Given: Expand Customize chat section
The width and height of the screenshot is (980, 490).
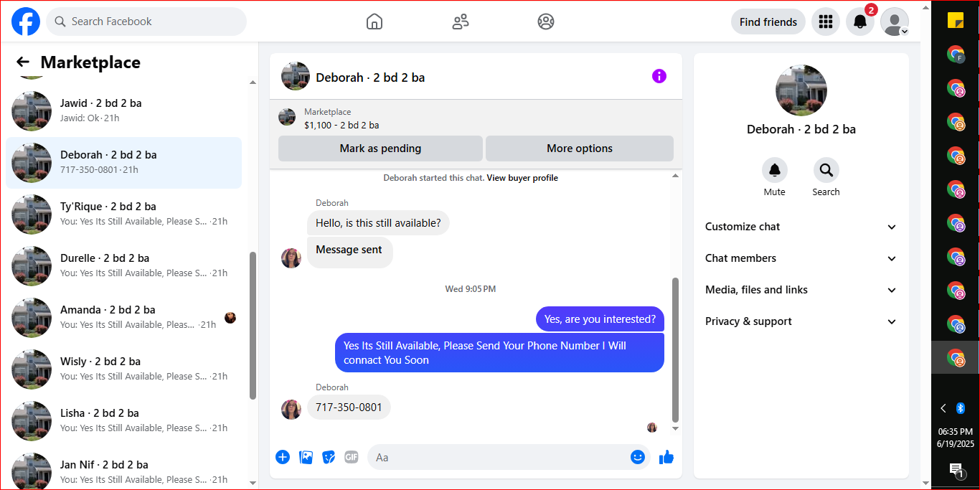Looking at the screenshot, I should tap(801, 227).
